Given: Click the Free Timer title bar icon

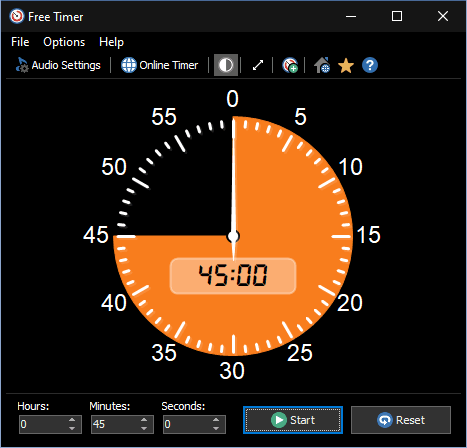Looking at the screenshot, I should tap(17, 16).
